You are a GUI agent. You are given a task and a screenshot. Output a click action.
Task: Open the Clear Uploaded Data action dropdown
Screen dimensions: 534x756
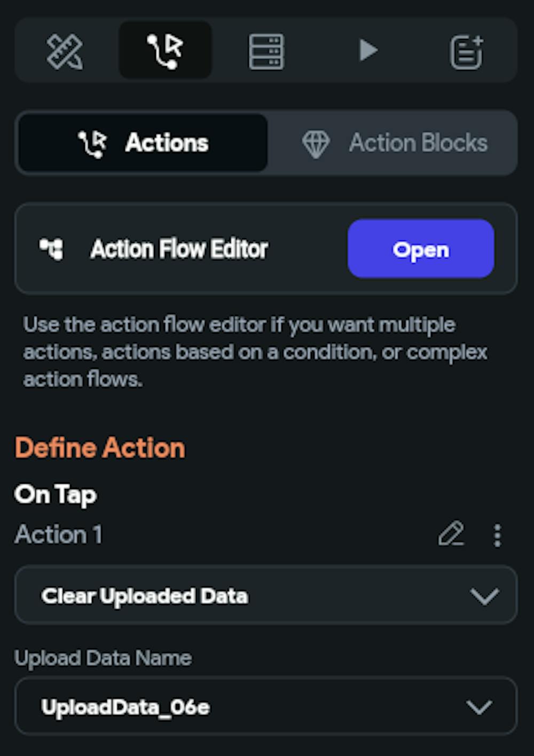pyautogui.click(x=265, y=595)
